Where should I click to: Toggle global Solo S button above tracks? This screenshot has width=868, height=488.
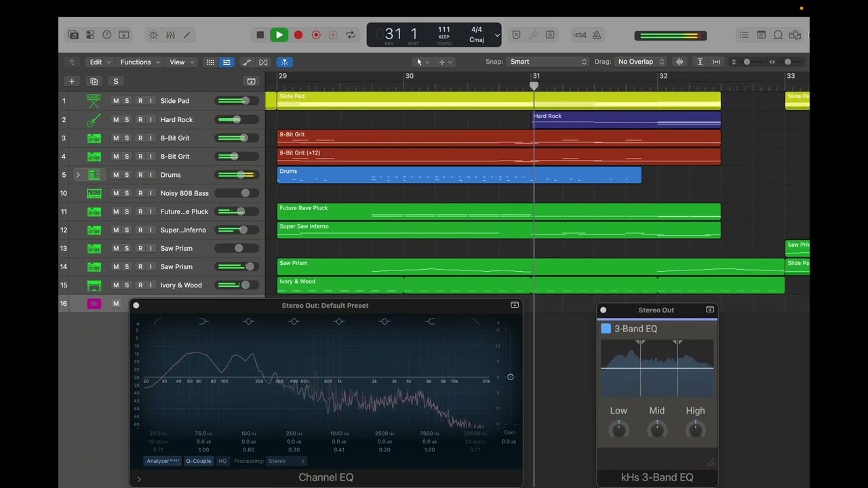point(115,81)
